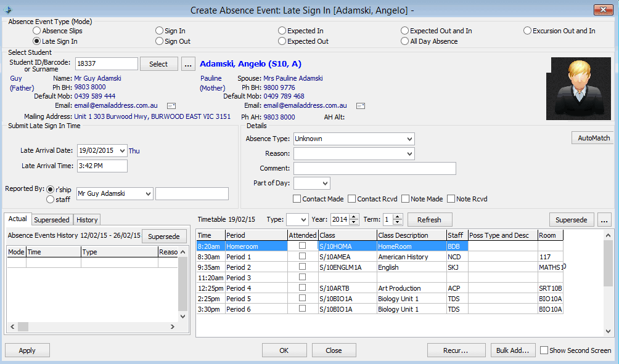Viewport: 619px width, 364px height.
Task: Open the Absence Type dropdown
Action: (x=409, y=139)
